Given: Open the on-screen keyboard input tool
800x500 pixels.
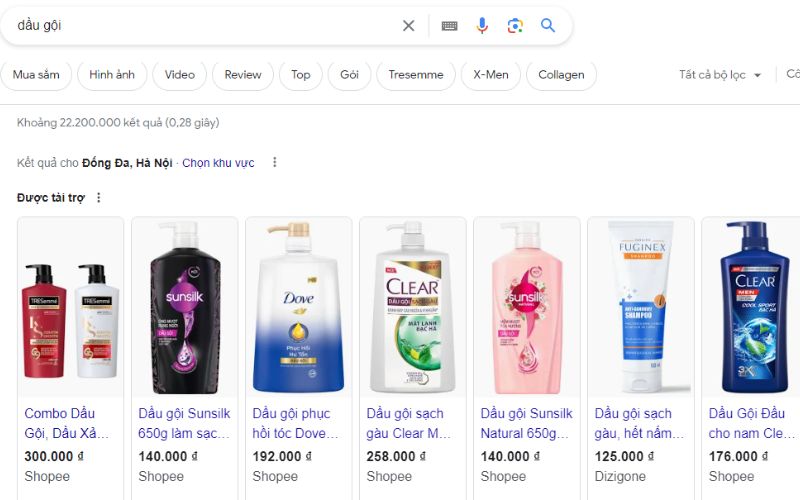Looking at the screenshot, I should (449, 26).
